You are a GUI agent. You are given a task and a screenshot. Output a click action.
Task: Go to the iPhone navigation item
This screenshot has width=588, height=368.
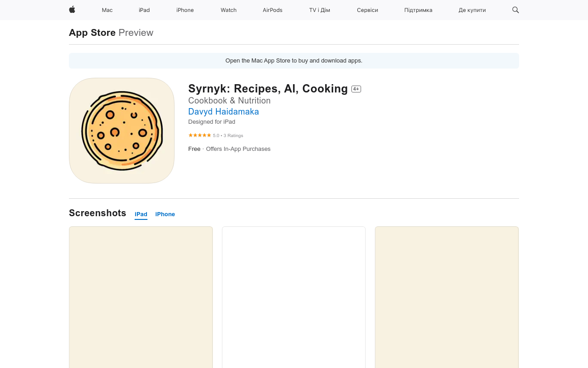[x=185, y=10]
